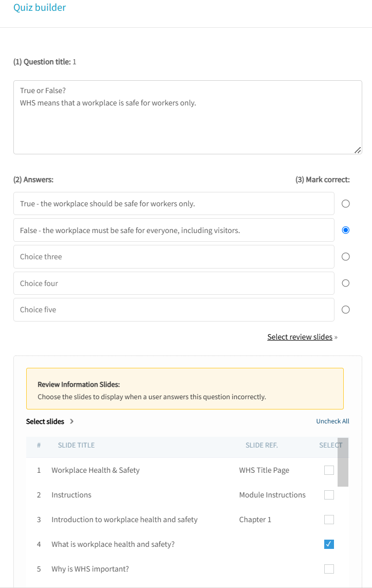Click the Uncheck All link
Viewport: 372px width, 588px height.
(332, 421)
